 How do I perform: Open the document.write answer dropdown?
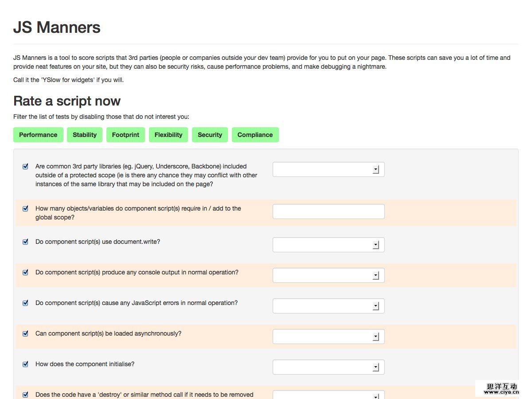pyautogui.click(x=329, y=245)
